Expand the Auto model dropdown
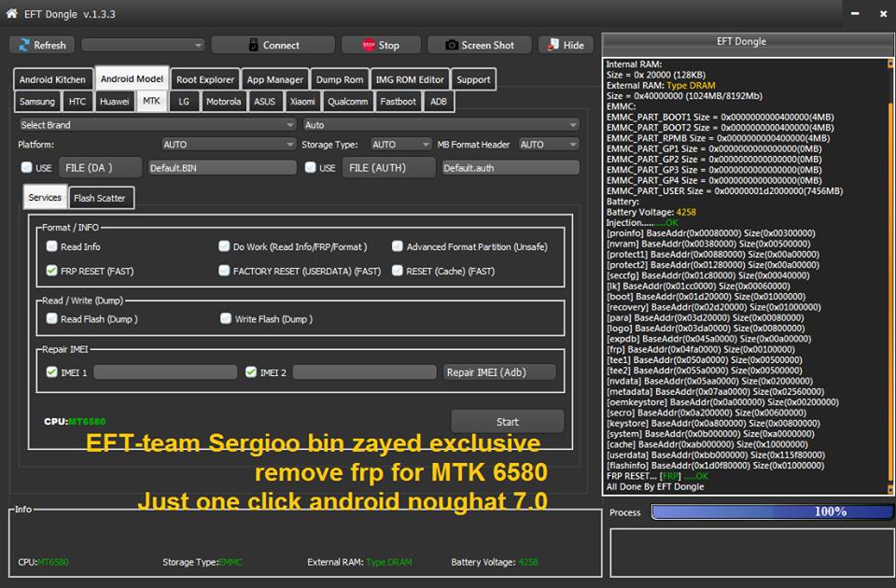The height and width of the screenshot is (588, 896). (441, 124)
